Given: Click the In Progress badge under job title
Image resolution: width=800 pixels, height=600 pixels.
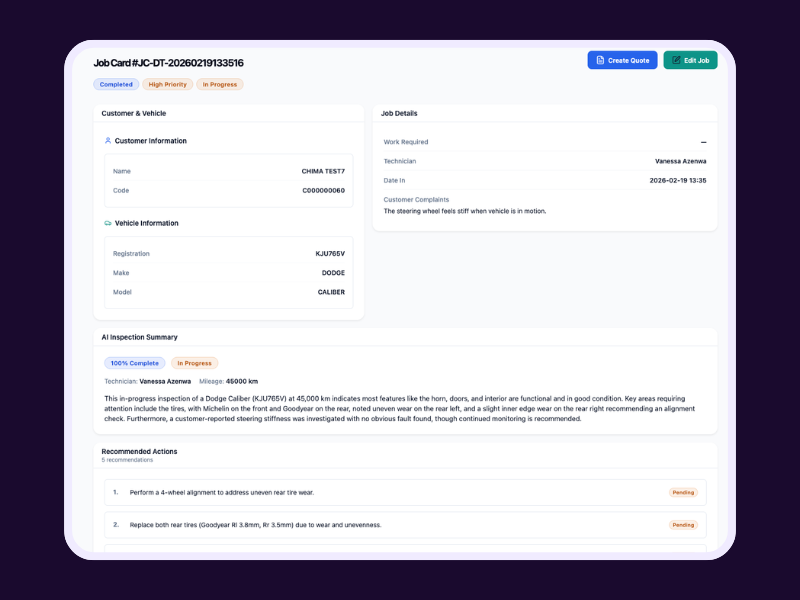Looking at the screenshot, I should (220, 85).
